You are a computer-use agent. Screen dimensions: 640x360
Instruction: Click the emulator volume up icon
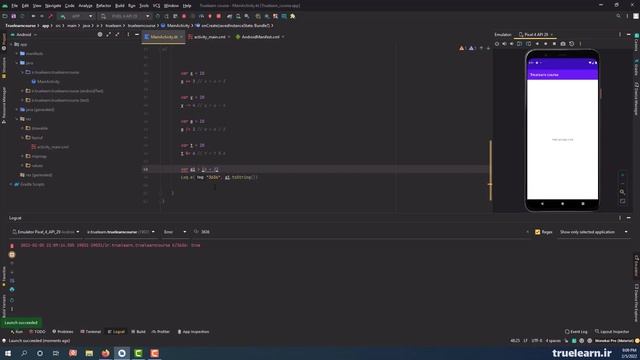[504, 44]
